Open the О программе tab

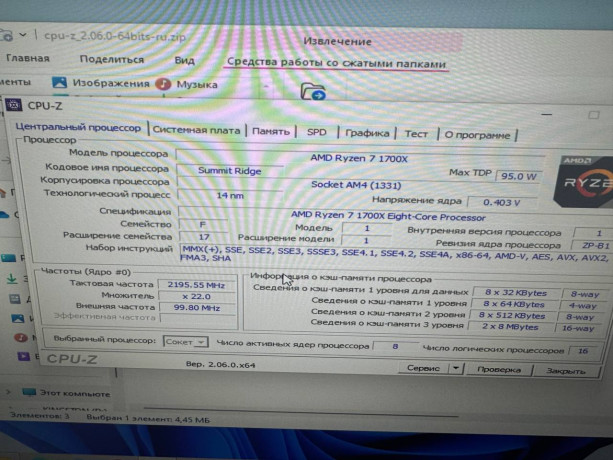(x=477, y=135)
